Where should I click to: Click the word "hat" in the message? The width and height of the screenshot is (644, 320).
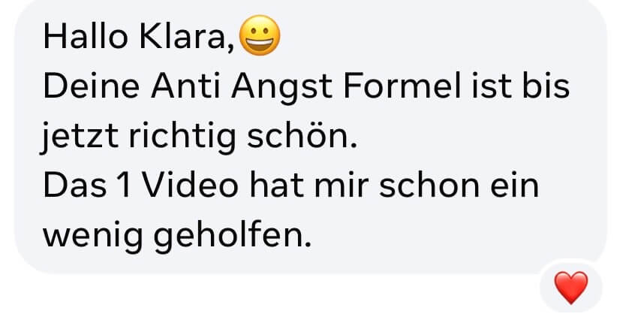coord(277,186)
